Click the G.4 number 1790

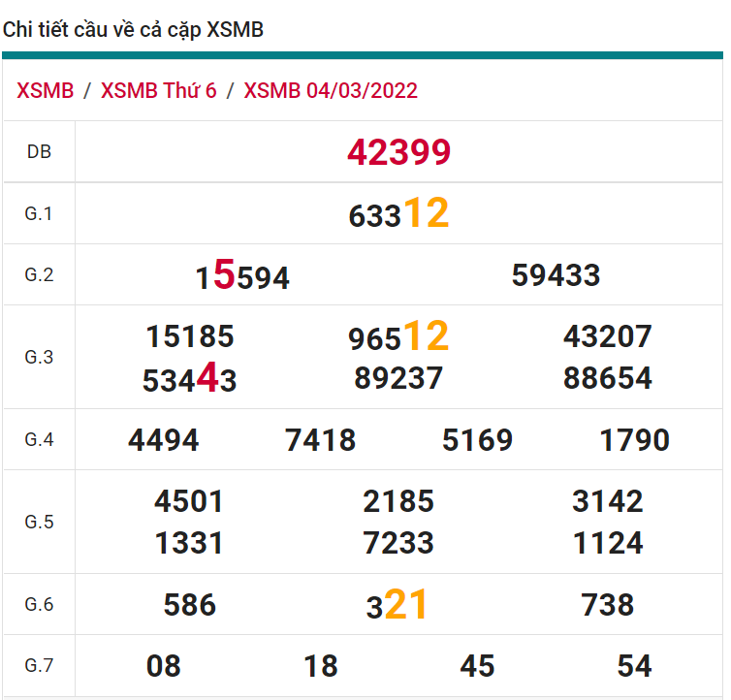pos(634,441)
